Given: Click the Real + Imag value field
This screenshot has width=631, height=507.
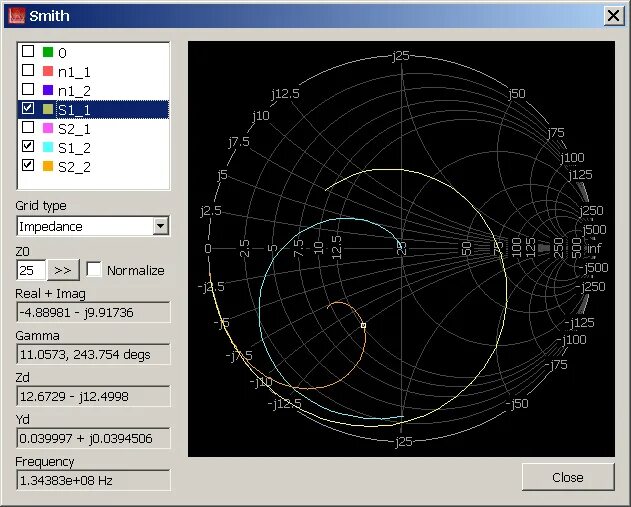Looking at the screenshot, I should [93, 312].
